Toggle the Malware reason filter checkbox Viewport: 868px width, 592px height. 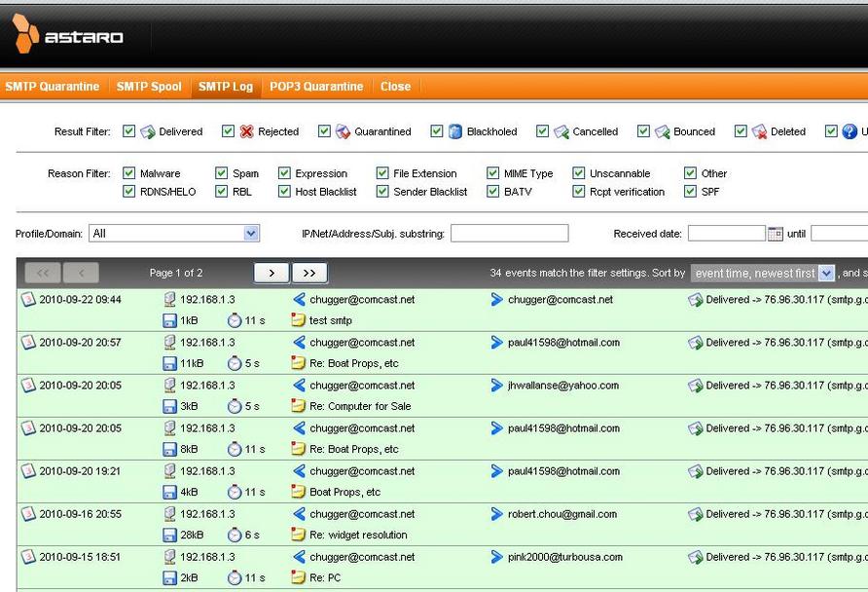(129, 173)
